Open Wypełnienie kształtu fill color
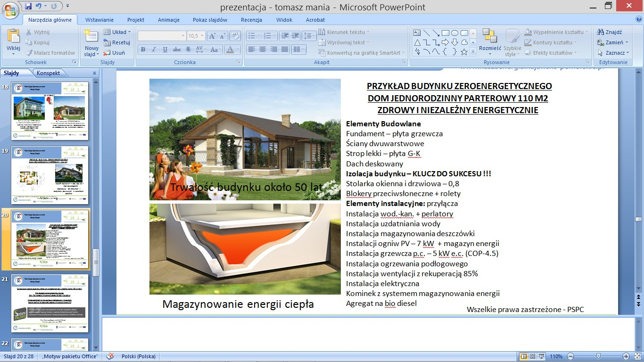 click(x=556, y=32)
